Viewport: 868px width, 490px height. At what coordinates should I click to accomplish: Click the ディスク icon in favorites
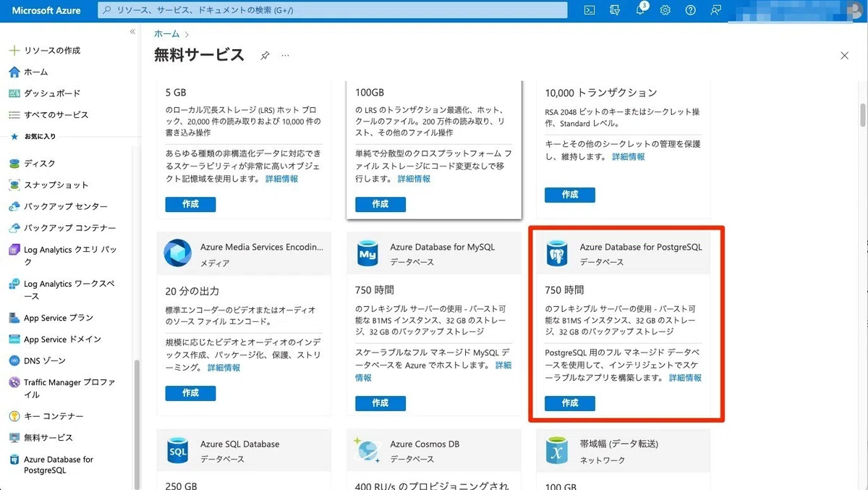coord(14,164)
